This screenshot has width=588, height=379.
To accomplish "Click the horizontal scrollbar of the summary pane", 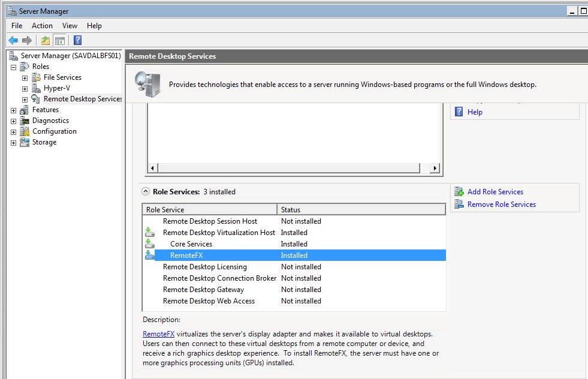I will coord(294,169).
